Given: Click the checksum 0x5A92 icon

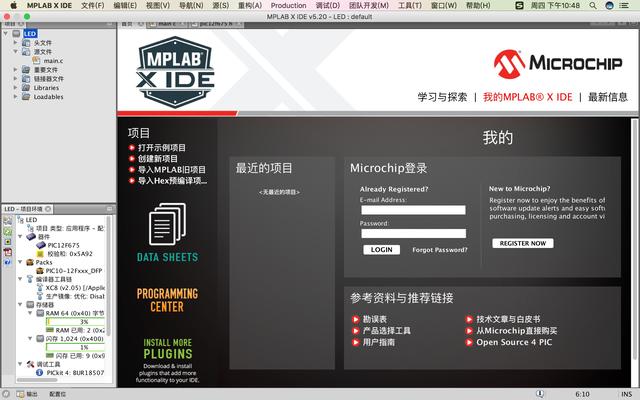Looking at the screenshot, I should click(x=40, y=253).
